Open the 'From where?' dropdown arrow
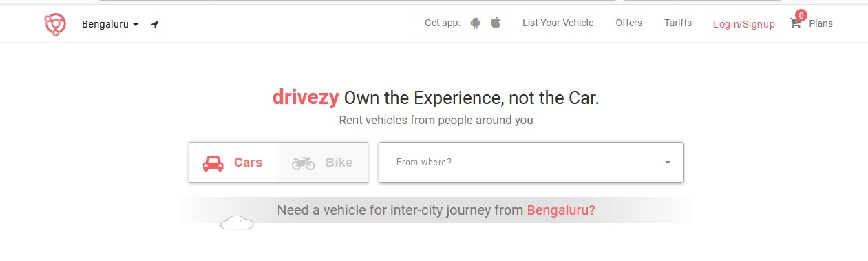 pos(668,163)
